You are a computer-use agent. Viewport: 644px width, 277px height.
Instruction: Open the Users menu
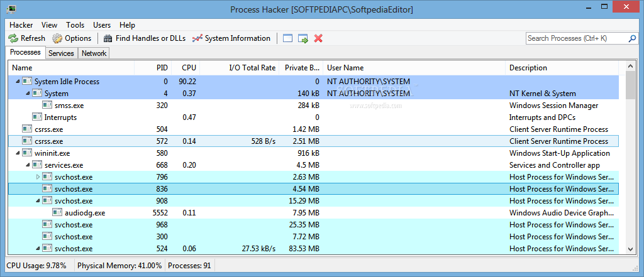tap(102, 25)
